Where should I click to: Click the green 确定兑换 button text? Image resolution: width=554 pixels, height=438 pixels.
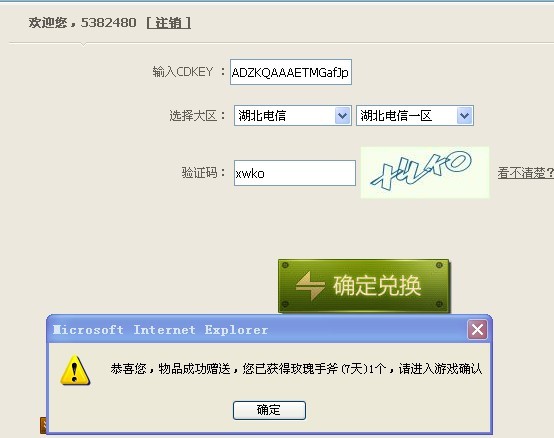point(377,285)
